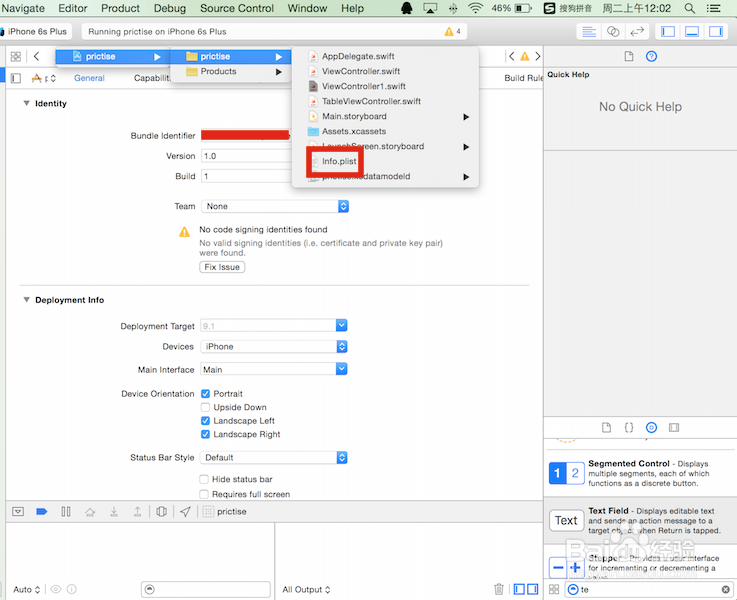Click the Fix Issue button
737x600 pixels.
click(222, 267)
